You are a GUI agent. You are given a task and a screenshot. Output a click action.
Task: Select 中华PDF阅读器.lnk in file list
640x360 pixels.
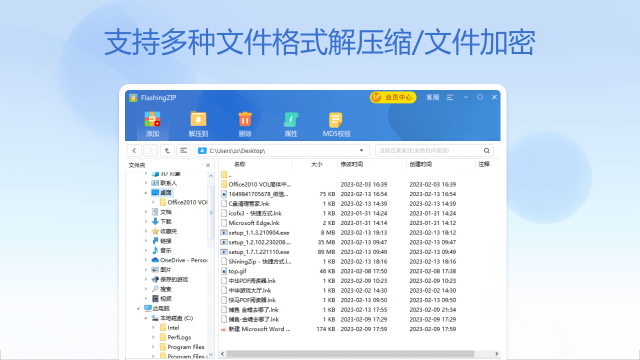click(x=252, y=281)
